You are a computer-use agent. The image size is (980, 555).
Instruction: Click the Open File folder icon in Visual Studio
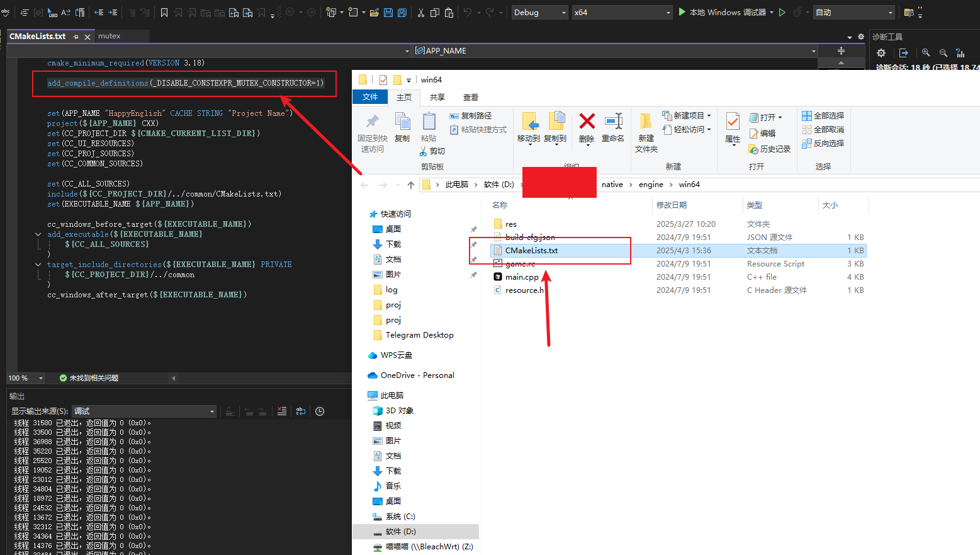pos(375,13)
